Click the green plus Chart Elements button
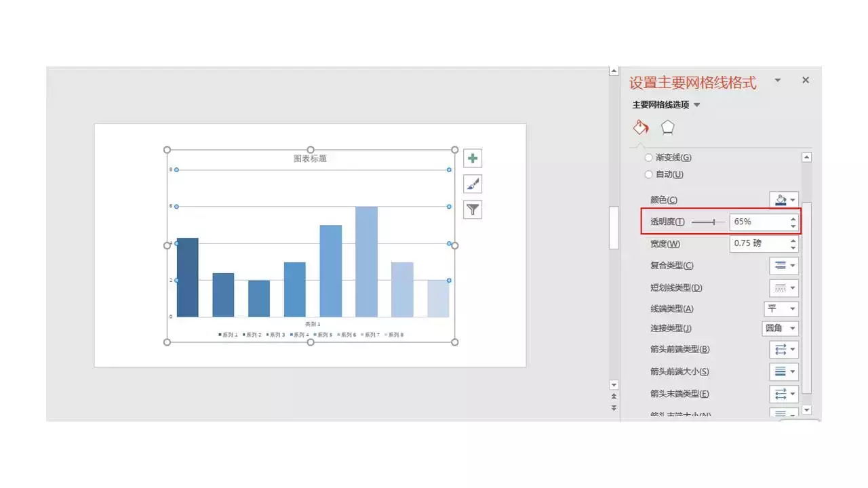Screen dimensions: 868x488 pyautogui.click(x=473, y=159)
